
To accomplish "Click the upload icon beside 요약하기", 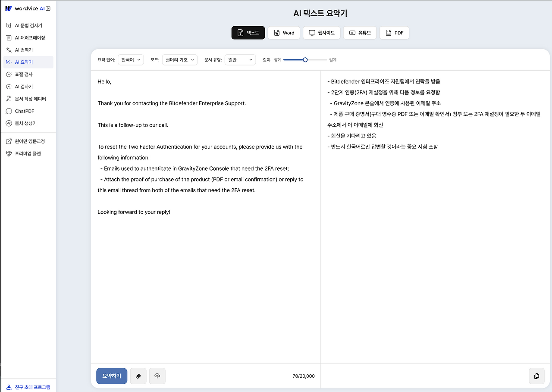I will tap(157, 376).
